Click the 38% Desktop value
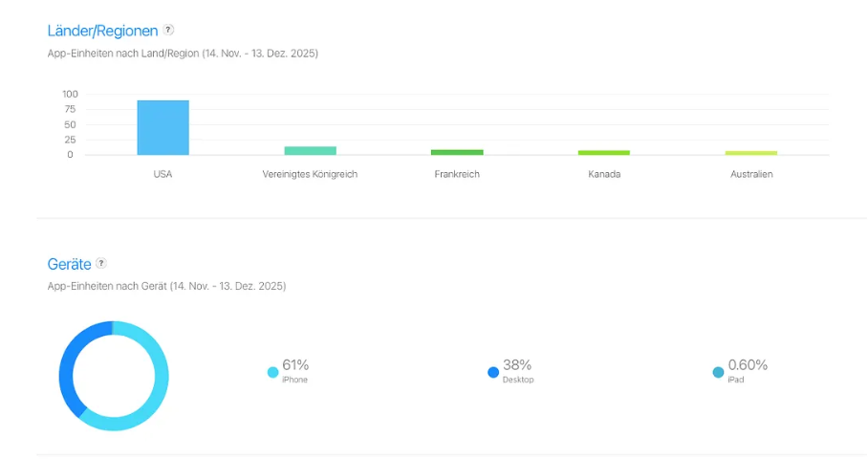The width and height of the screenshot is (868, 459). click(x=517, y=364)
